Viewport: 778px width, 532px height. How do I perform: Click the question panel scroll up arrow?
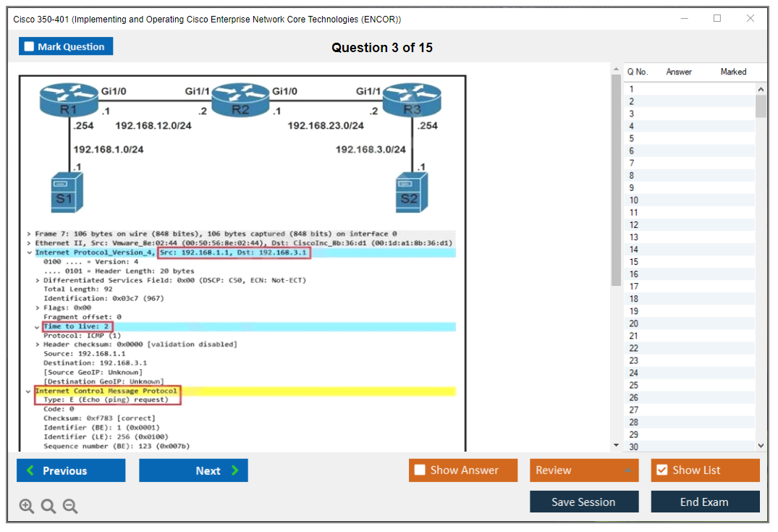(x=616, y=69)
